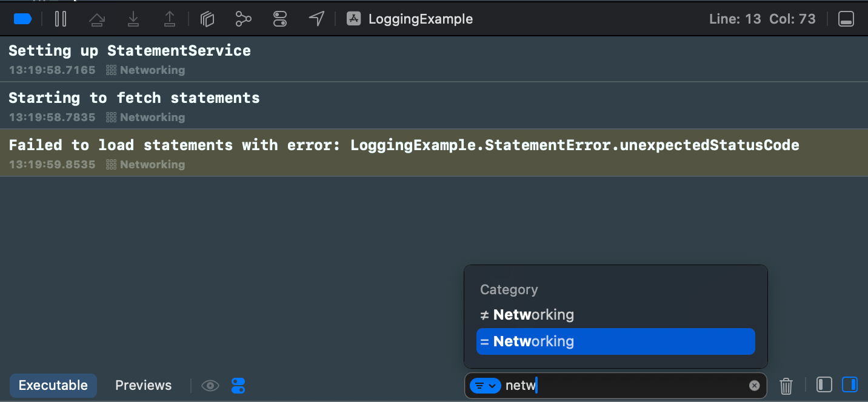Clear console with trash icon
Screen dimensions: 868x402
tap(786, 386)
